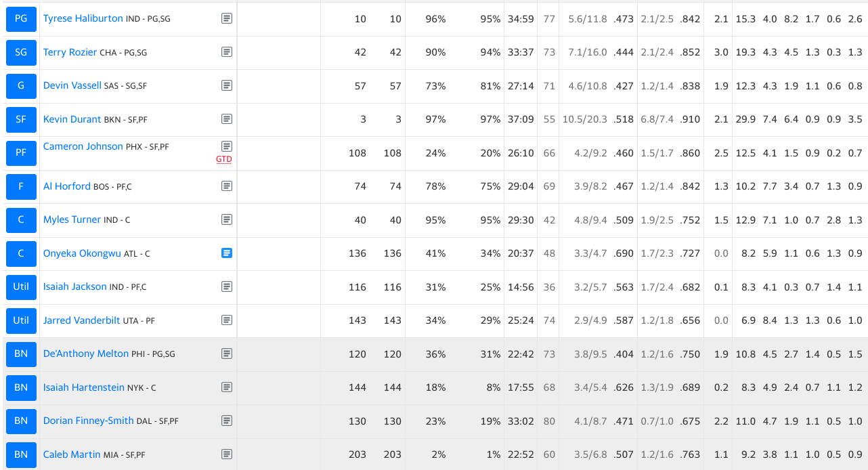Open Al Horford's player profile link
This screenshot has width=868, height=470.
pyautogui.click(x=66, y=186)
